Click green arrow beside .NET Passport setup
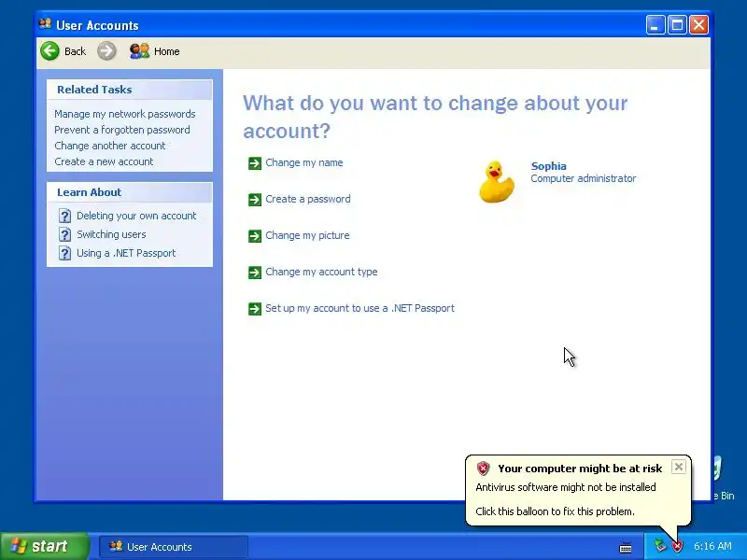This screenshot has width=747, height=560. (x=255, y=309)
